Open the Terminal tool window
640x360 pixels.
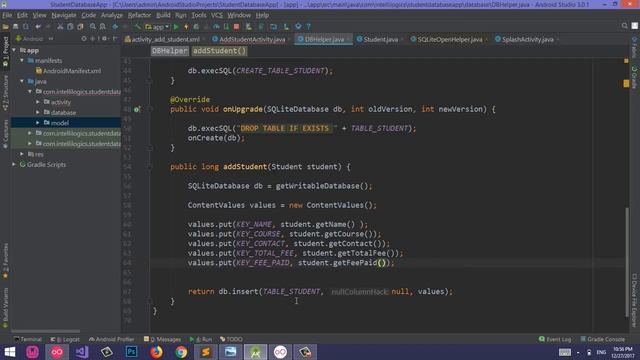pos(28,339)
